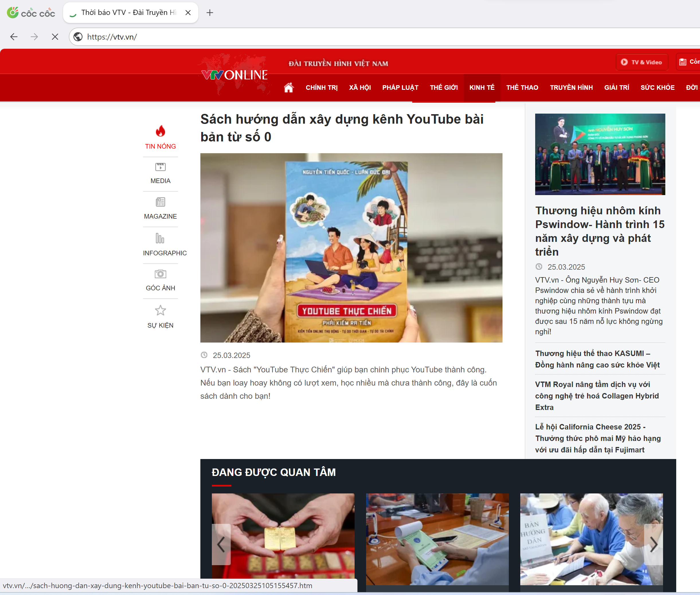The height and width of the screenshot is (595, 700).
Task: Open the Media sidebar icon
Action: tap(161, 167)
